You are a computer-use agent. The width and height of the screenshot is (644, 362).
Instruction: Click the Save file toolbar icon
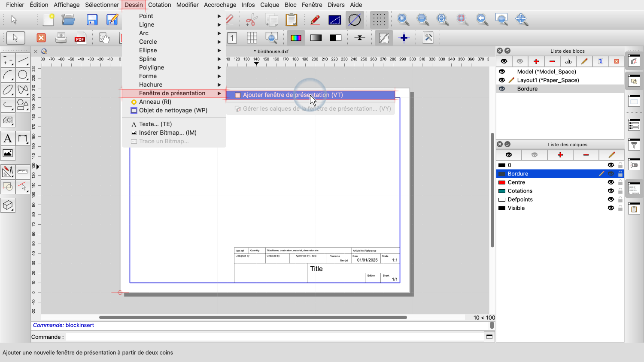92,20
